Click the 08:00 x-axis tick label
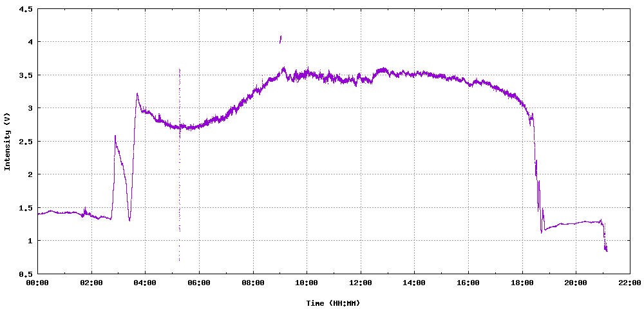The width and height of the screenshot is (644, 309). tap(252, 283)
